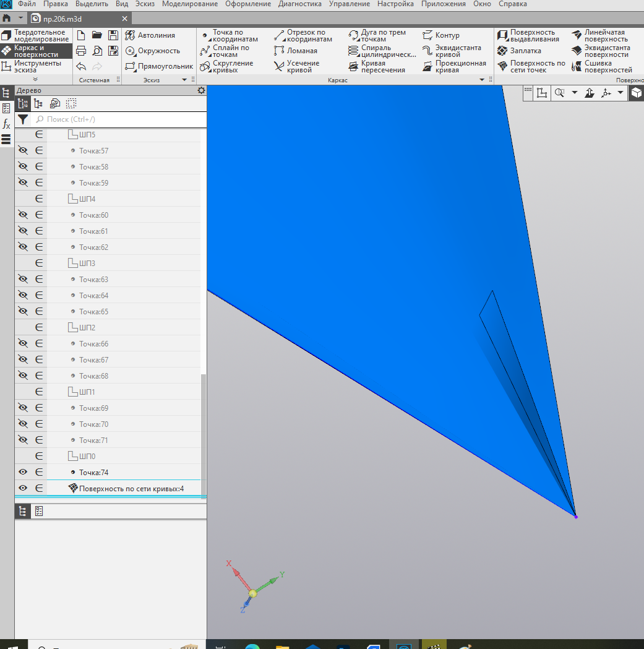Click the tree search field

tap(120, 119)
